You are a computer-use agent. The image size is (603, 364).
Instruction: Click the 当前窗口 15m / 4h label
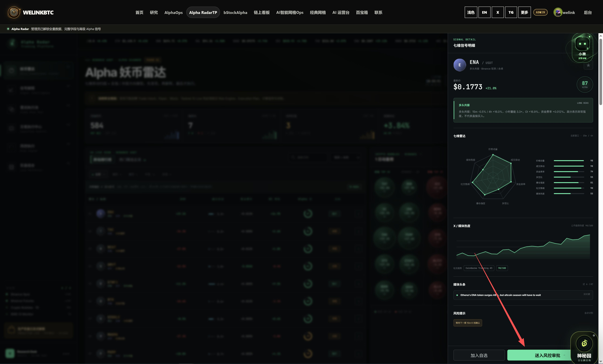coord(582,136)
